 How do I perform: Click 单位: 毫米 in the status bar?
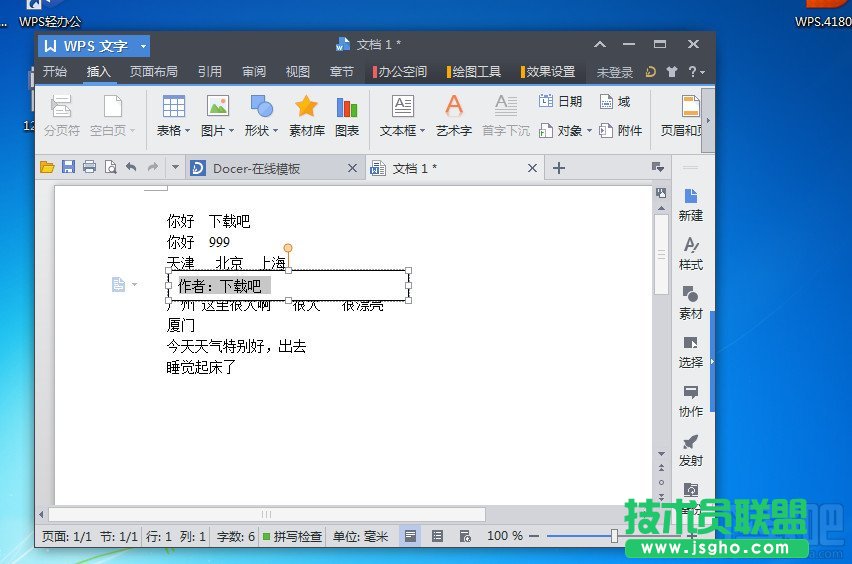point(360,536)
